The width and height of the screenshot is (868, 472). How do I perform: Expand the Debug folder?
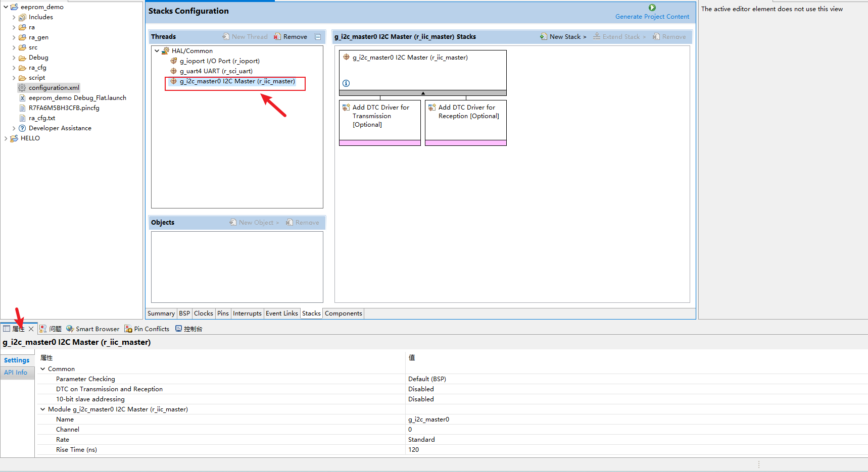coord(14,58)
